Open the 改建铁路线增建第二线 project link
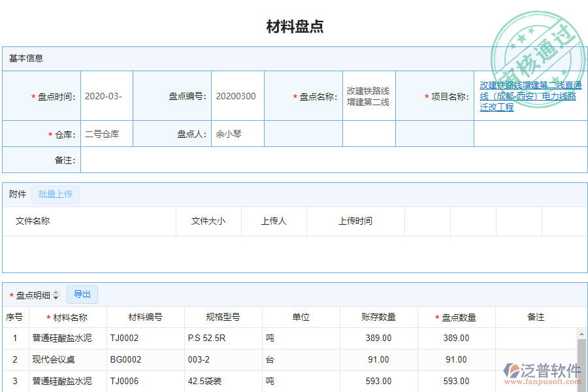The image size is (588, 392). point(529,95)
